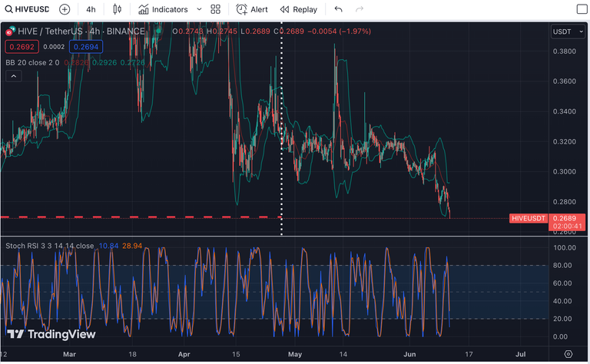Click the TradingView logo
The height and width of the screenshot is (364, 590).
(x=51, y=334)
